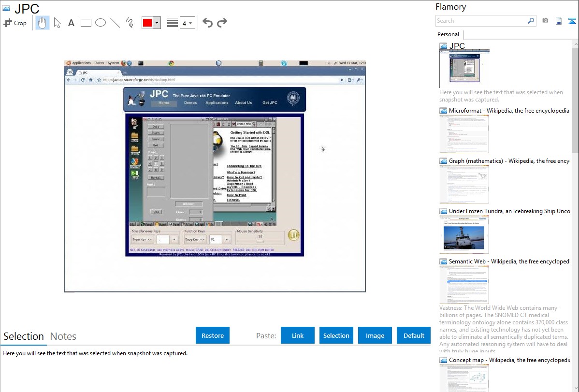The width and height of the screenshot is (579, 392).
Task: Click the sidebar scrollbar up arrow
Action: point(575,44)
